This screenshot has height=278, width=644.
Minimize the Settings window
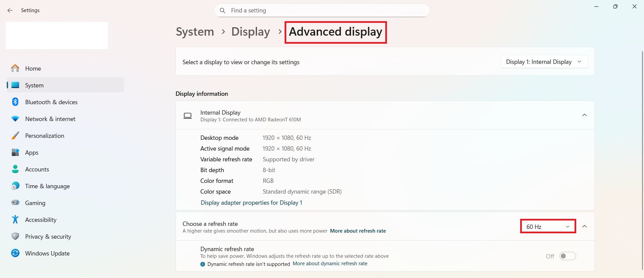tap(596, 6)
